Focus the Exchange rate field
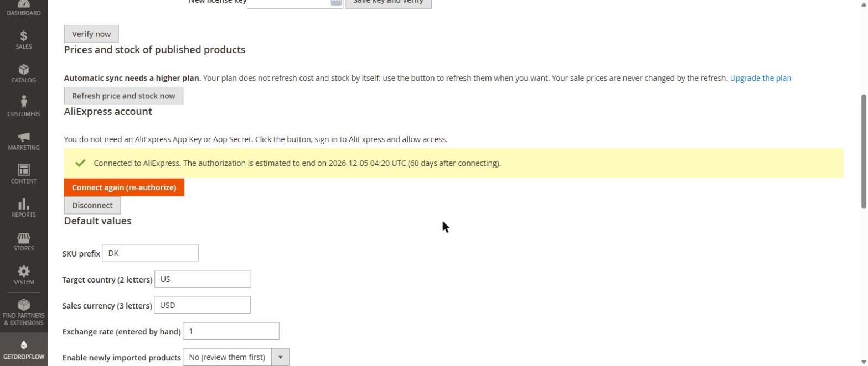The image size is (868, 366). pyautogui.click(x=231, y=331)
